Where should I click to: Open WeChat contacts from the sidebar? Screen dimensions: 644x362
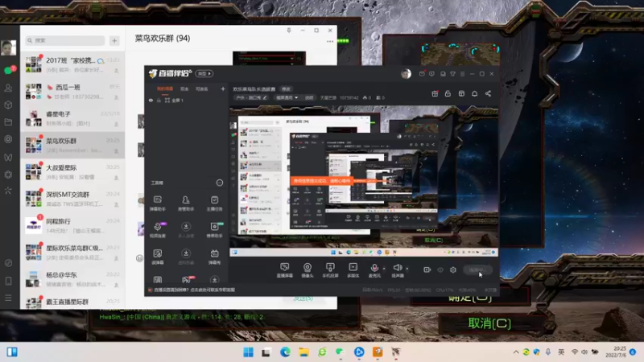(x=8, y=88)
